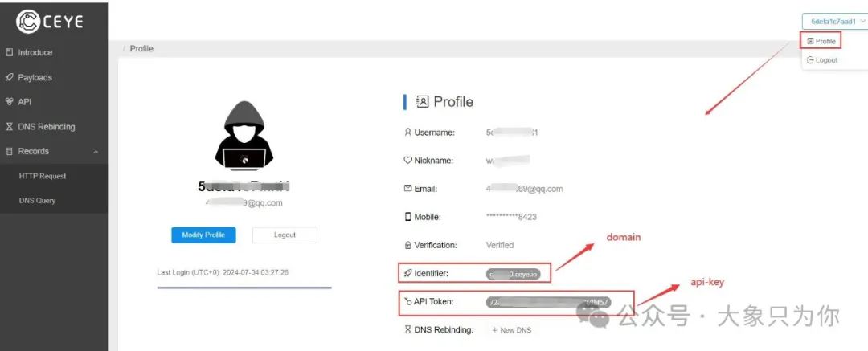Click the blurred API Token value
Image resolution: width=868 pixels, height=351 pixels.
[x=549, y=302]
